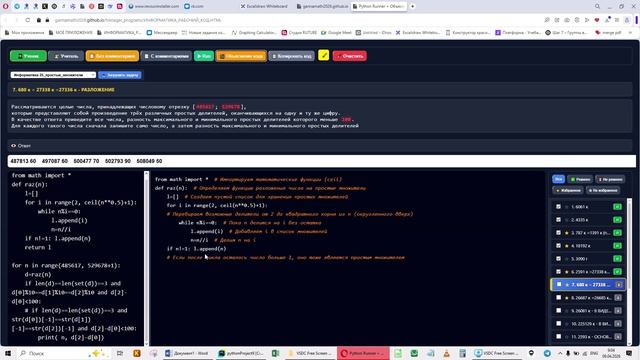Filter tasks by Не избранное
Image resolution: width=640 pixels, height=360 pixels.
tap(603, 191)
